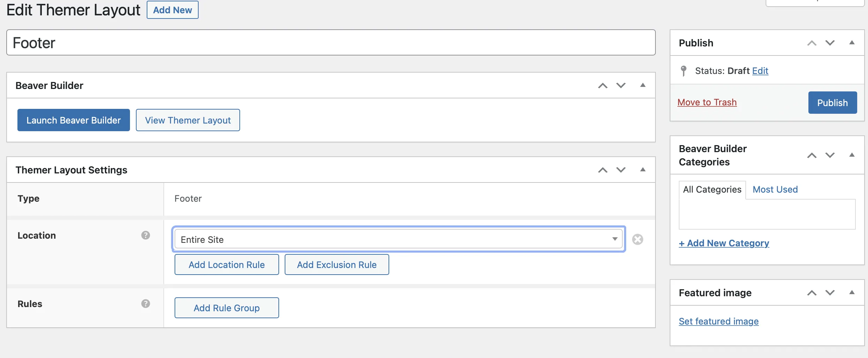Viewport: 868px width, 358px height.
Task: Collapse the Featured image panel
Action: (852, 292)
